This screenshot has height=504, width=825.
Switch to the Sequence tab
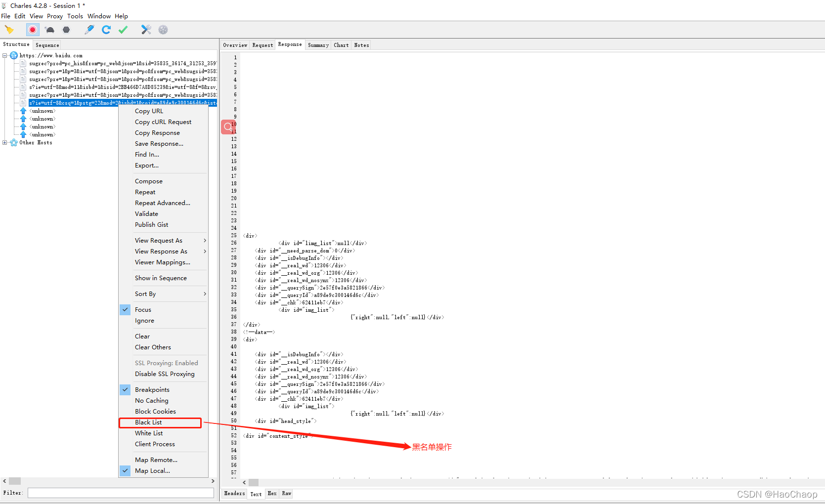tap(47, 45)
